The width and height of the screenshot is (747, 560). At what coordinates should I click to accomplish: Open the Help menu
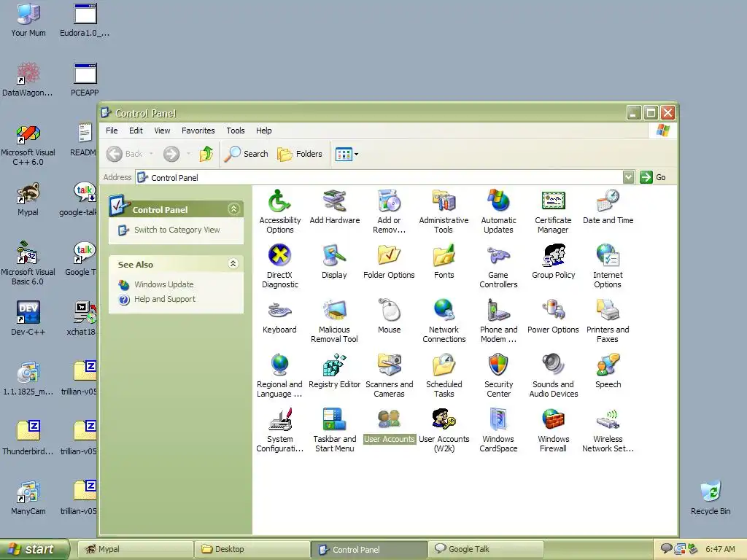click(263, 131)
